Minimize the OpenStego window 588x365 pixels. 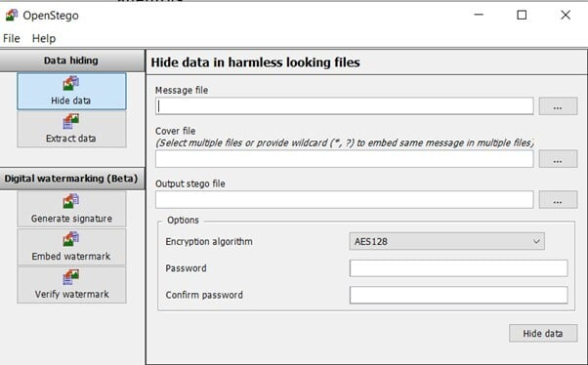click(x=479, y=15)
